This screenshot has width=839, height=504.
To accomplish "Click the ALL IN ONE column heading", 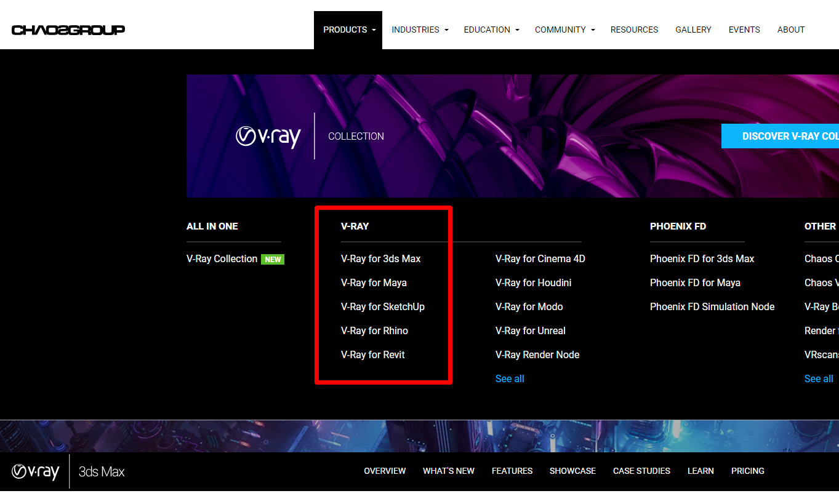I will (212, 226).
